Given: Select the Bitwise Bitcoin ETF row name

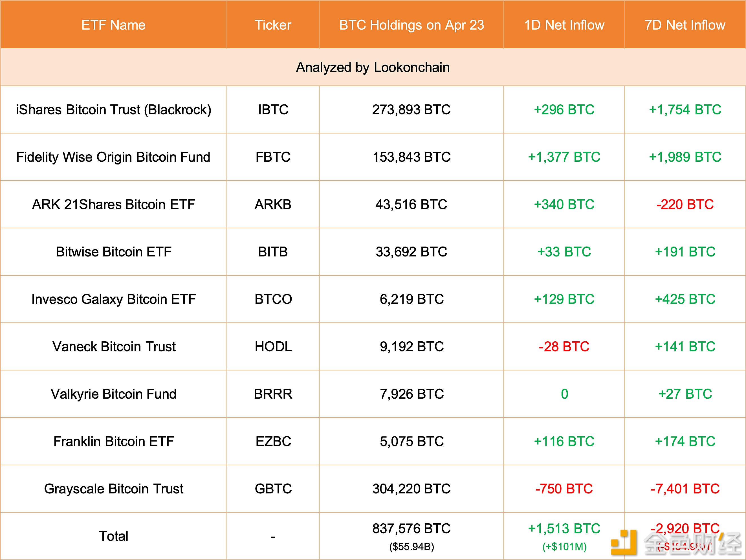Looking at the screenshot, I should tap(114, 252).
